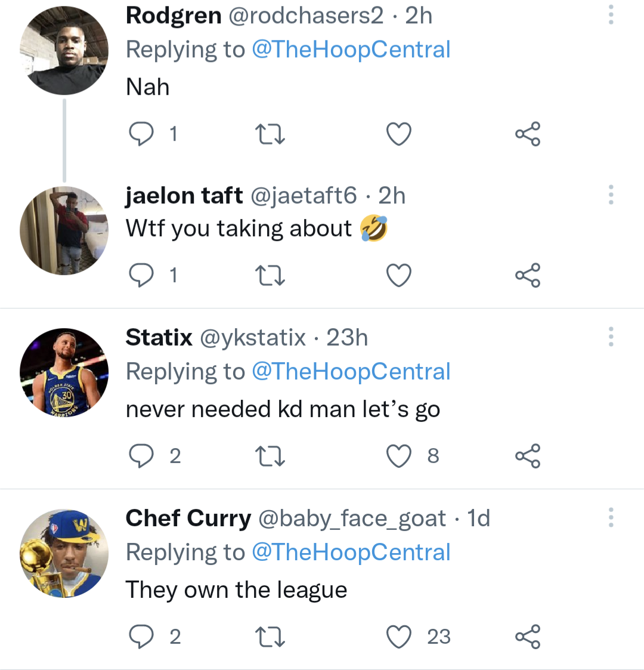Open more options for Rodgren's tweet
This screenshot has width=644, height=670.
tap(611, 15)
